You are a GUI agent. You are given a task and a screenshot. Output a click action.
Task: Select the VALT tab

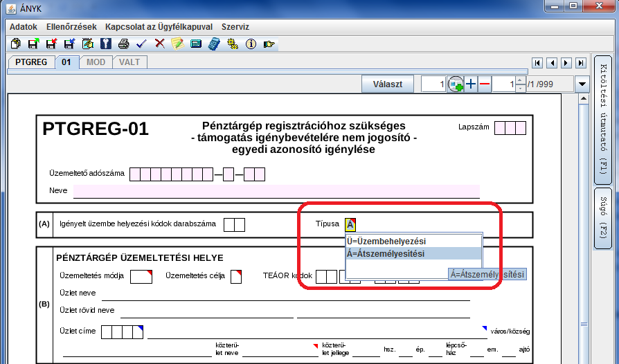click(x=129, y=62)
